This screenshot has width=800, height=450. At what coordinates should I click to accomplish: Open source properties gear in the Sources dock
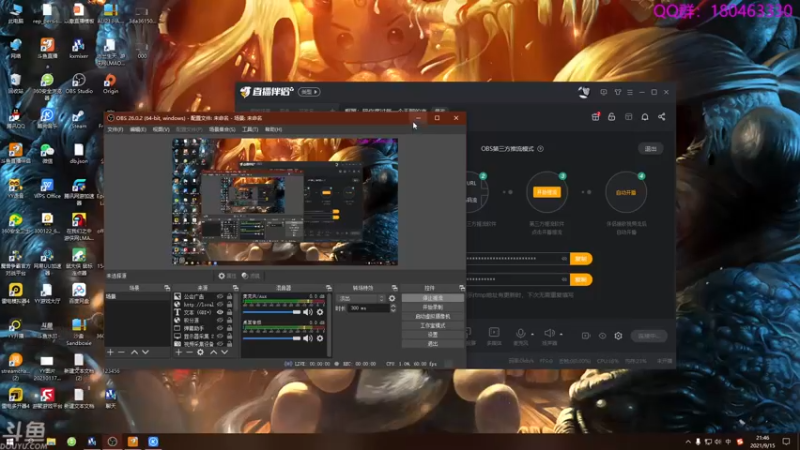pos(201,352)
